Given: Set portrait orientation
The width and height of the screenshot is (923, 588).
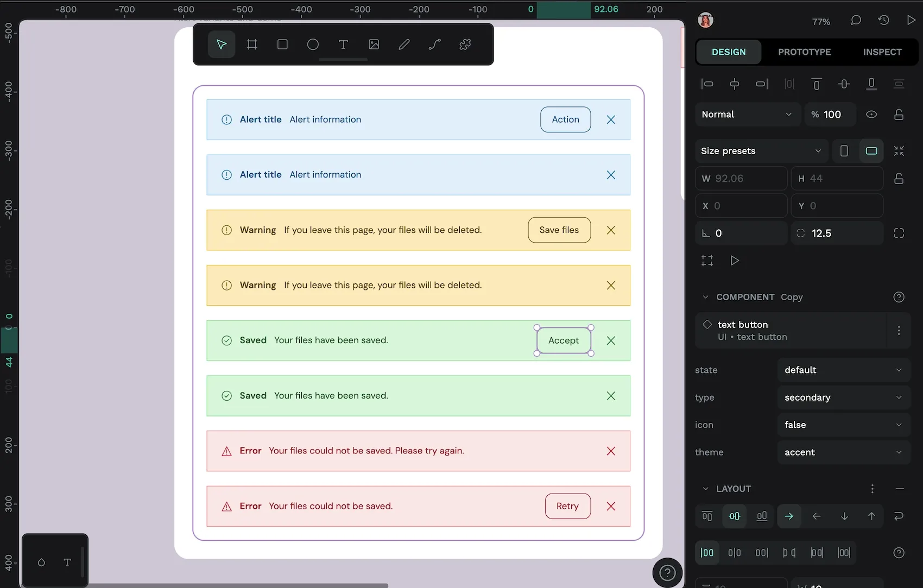Looking at the screenshot, I should 844,151.
